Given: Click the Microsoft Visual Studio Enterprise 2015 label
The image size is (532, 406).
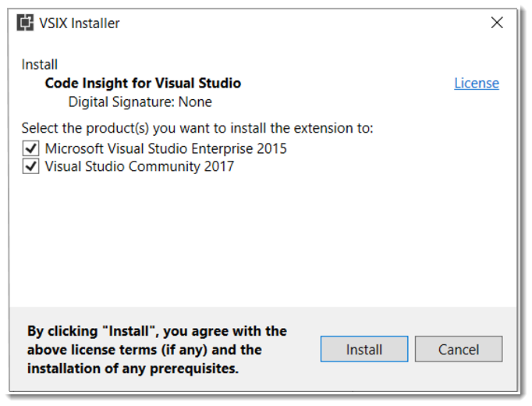Looking at the screenshot, I should 165,148.
